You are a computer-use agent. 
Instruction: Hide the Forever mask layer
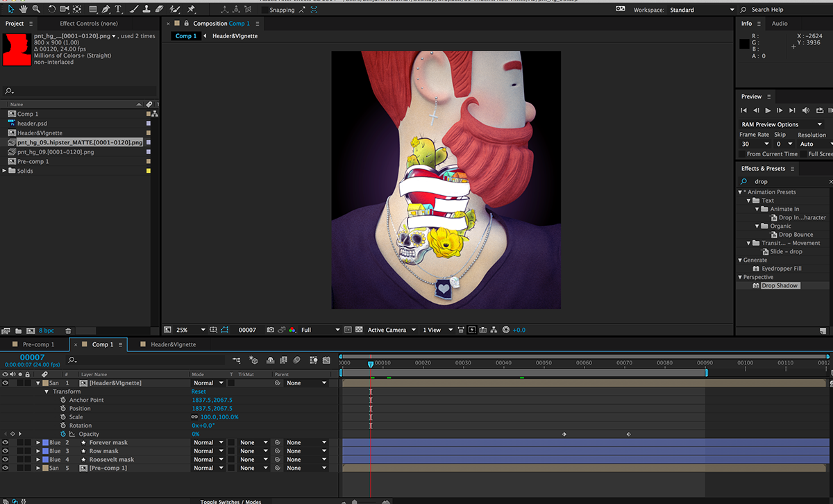point(6,442)
